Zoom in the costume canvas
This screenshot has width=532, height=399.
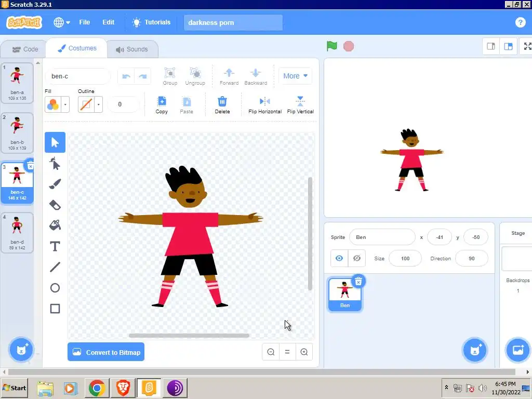(304, 352)
